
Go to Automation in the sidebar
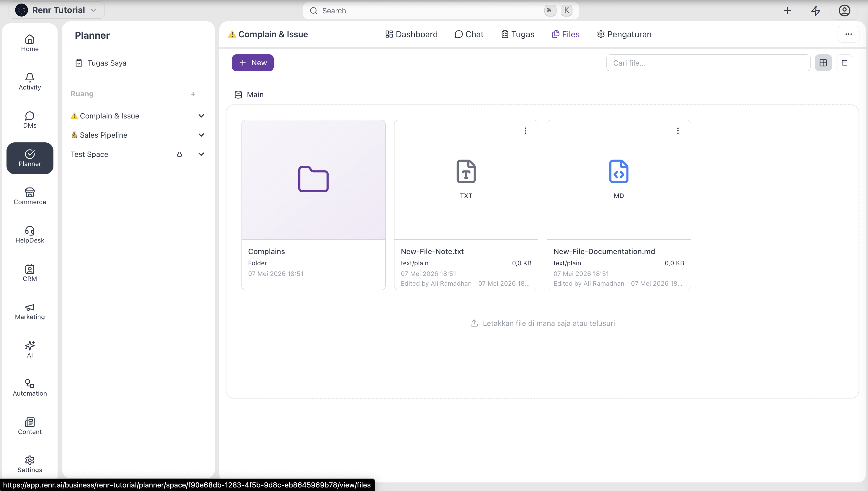coord(30,388)
